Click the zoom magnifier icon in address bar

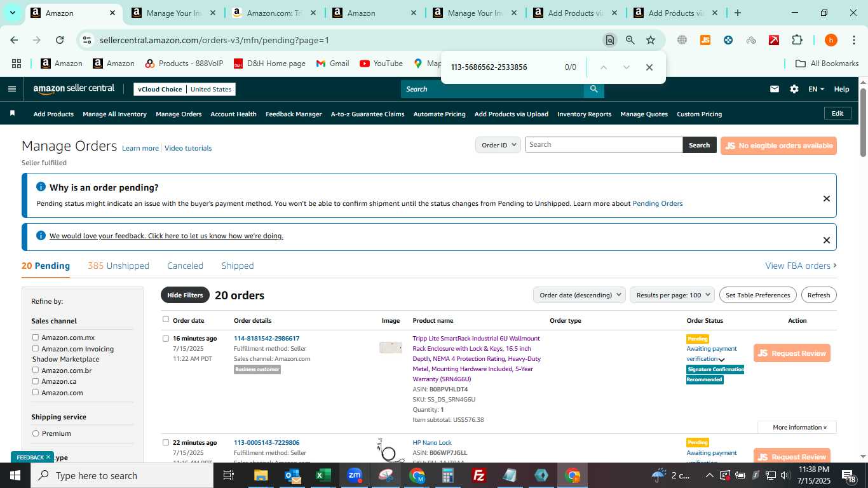tap(630, 40)
